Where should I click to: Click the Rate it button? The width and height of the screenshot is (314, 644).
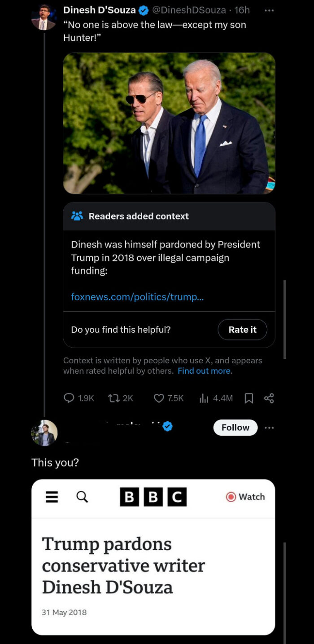click(242, 330)
